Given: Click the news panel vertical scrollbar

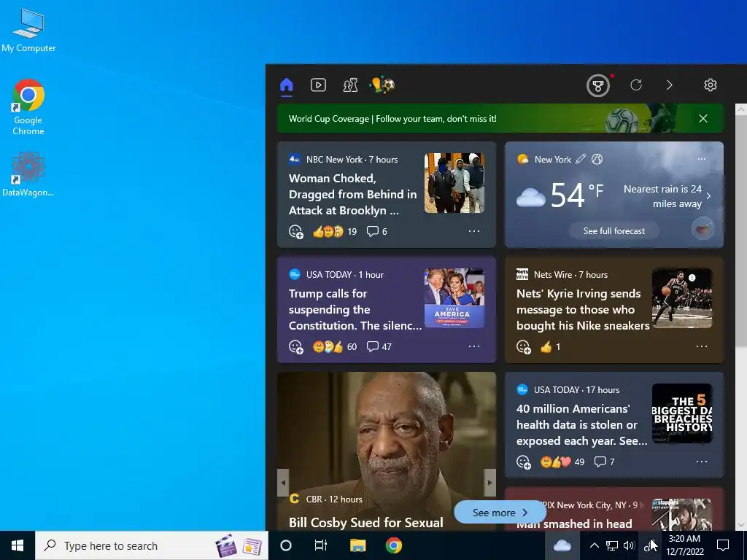Looking at the screenshot, I should point(741,231).
